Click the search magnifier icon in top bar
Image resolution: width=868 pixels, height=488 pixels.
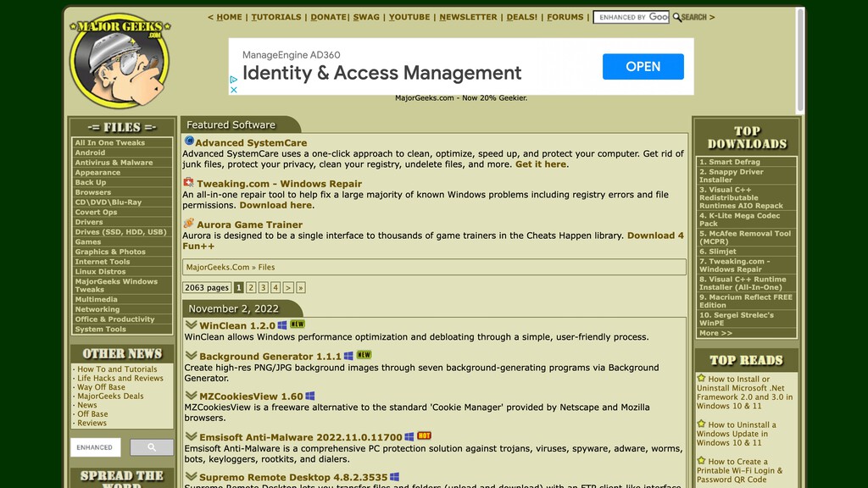click(677, 17)
